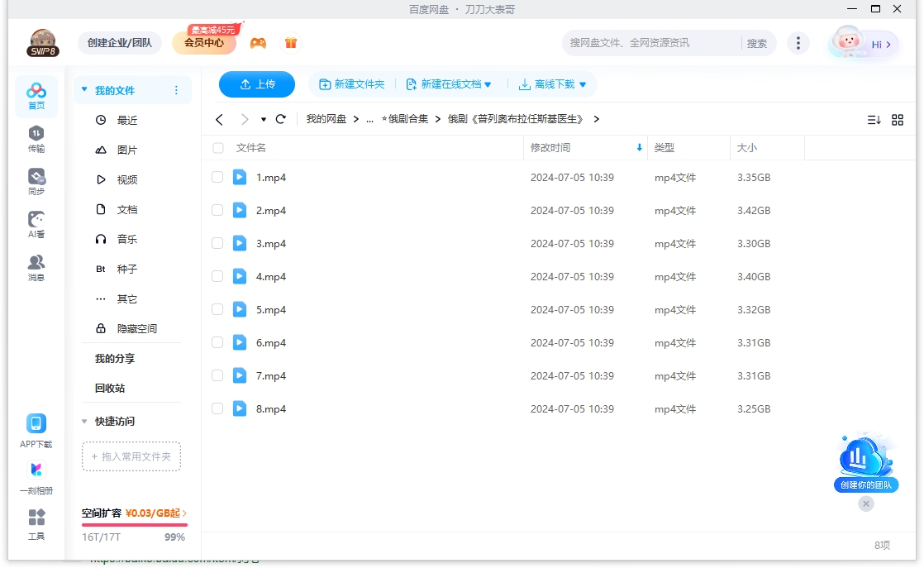The width and height of the screenshot is (924, 568).
Task: Click the 上传 (upload) button
Action: [256, 84]
